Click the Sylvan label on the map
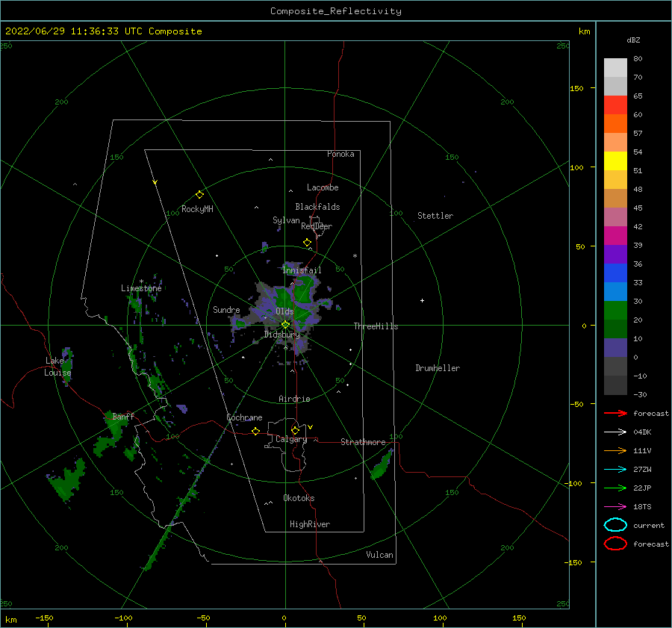The width and height of the screenshot is (672, 628). tap(286, 220)
